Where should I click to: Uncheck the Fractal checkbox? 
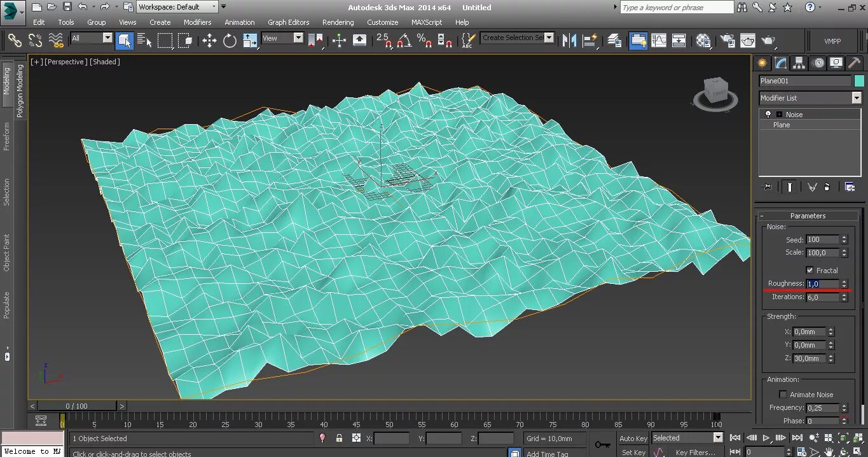809,271
